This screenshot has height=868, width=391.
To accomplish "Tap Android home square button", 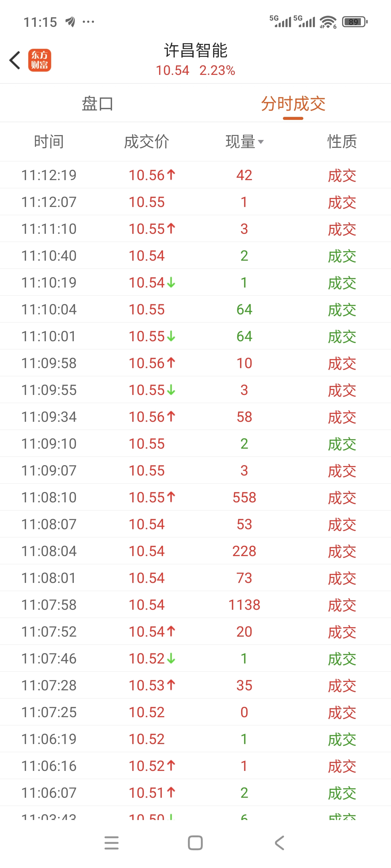I will click(195, 843).
